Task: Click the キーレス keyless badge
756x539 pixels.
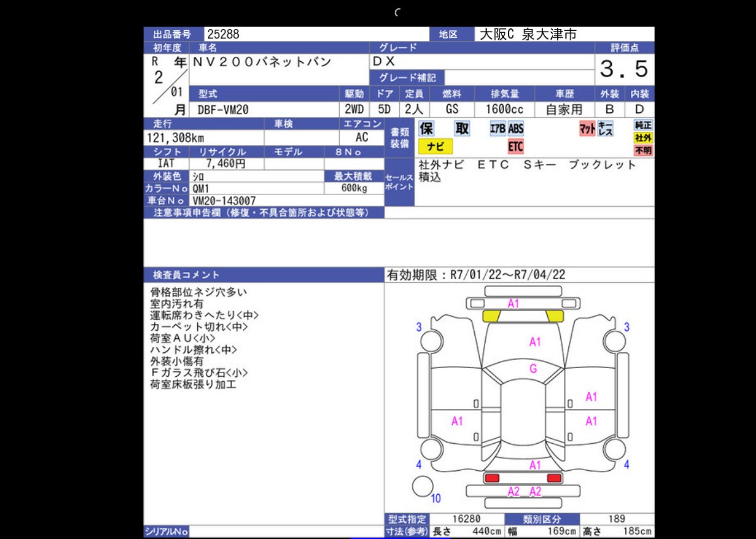Action: (605, 129)
